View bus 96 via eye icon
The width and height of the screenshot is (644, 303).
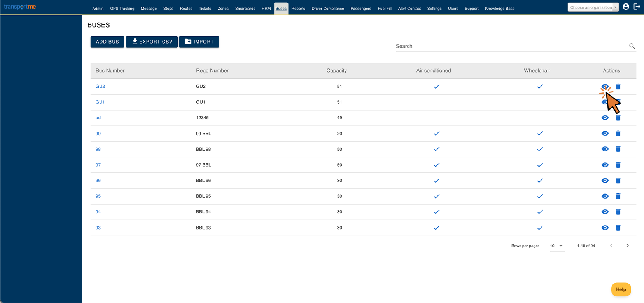605,181
